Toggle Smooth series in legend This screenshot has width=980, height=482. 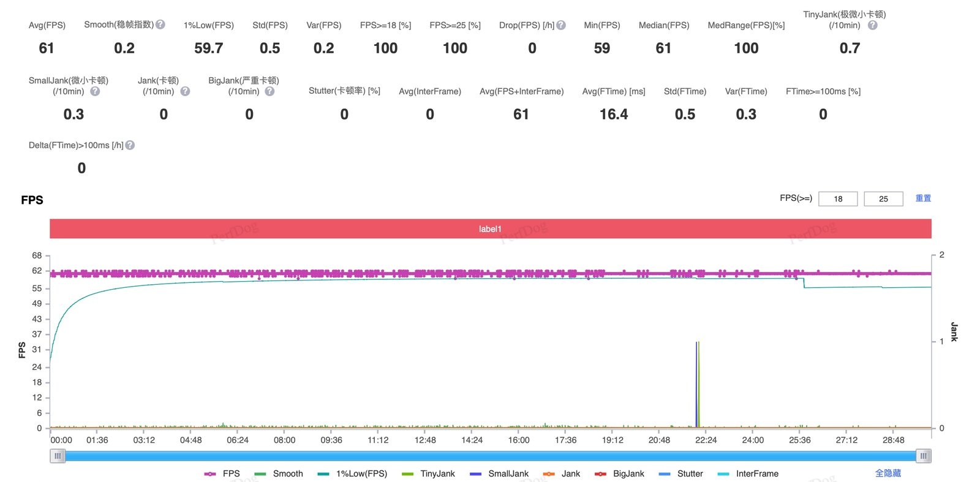(279, 473)
